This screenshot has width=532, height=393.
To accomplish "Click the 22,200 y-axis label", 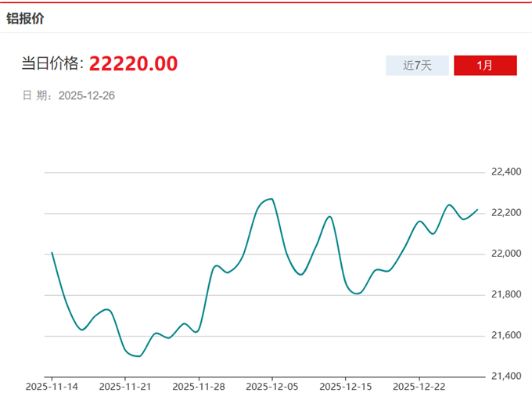I will (x=505, y=213).
